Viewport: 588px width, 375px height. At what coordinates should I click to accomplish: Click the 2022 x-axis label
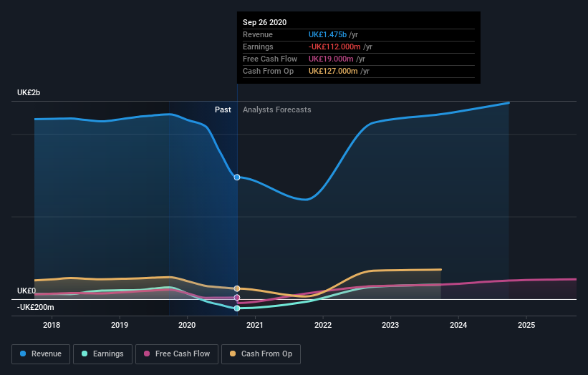point(323,325)
